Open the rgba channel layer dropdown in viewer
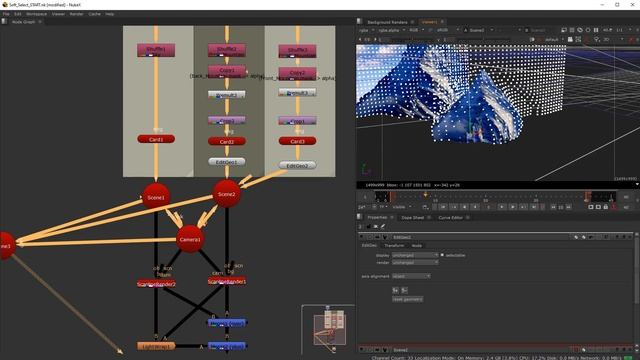Image resolution: width=640 pixels, height=360 pixels. (366, 30)
